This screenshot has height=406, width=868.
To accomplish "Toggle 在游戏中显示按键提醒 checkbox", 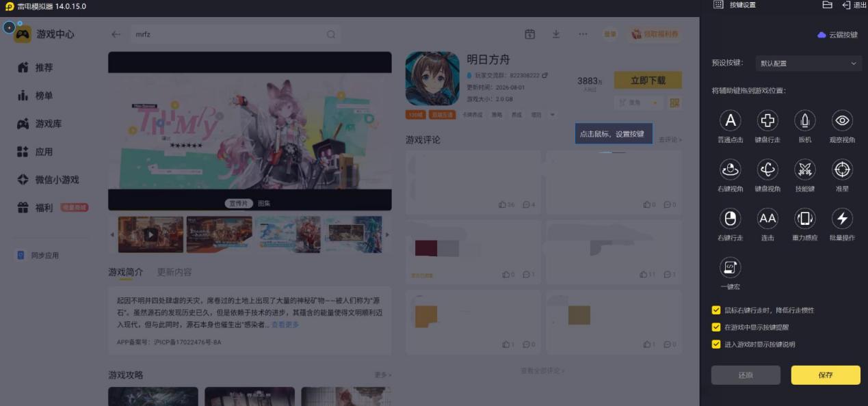I will (716, 327).
